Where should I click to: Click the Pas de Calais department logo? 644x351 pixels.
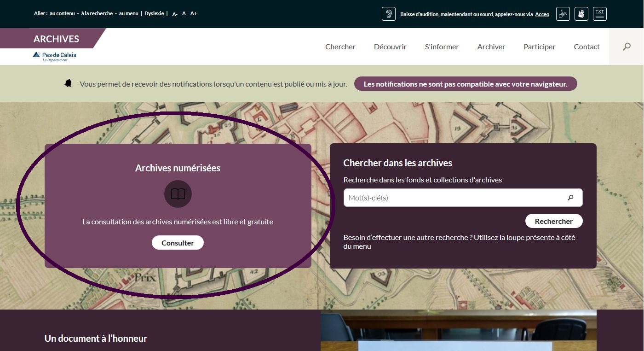(54, 56)
